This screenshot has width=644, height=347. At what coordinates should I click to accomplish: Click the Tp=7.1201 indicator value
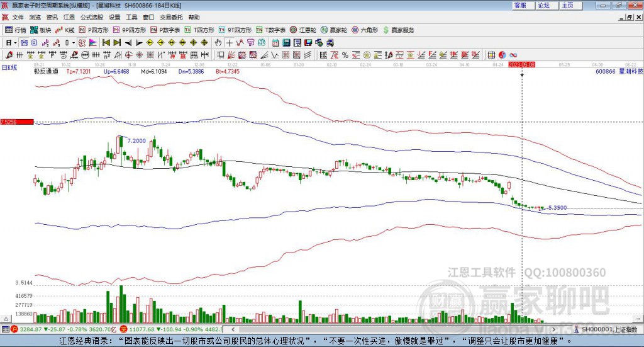pos(79,72)
